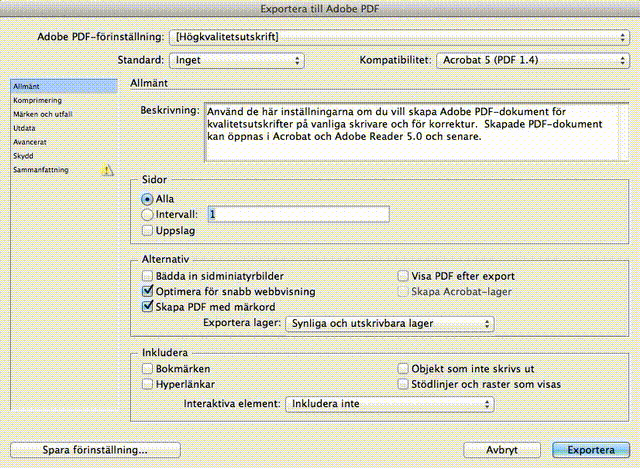Click the Spara förinställning button

(x=96, y=450)
